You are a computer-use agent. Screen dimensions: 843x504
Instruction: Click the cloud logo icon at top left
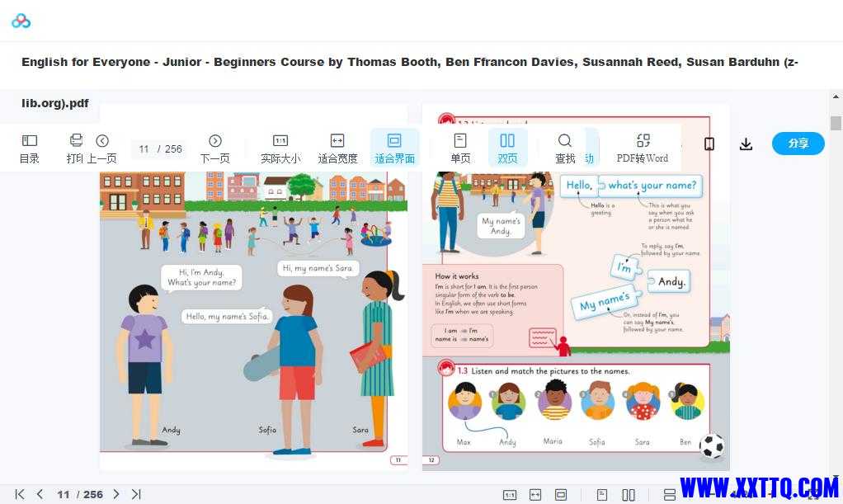tap(21, 21)
